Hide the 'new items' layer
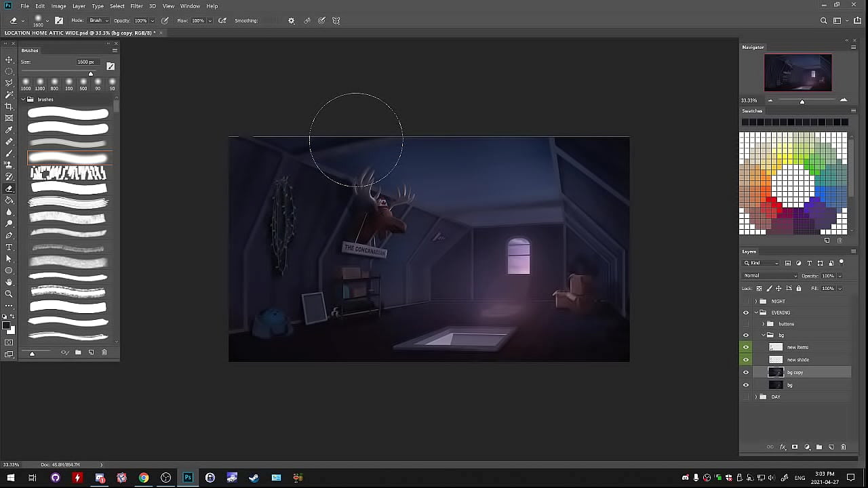The image size is (868, 488). point(746,347)
